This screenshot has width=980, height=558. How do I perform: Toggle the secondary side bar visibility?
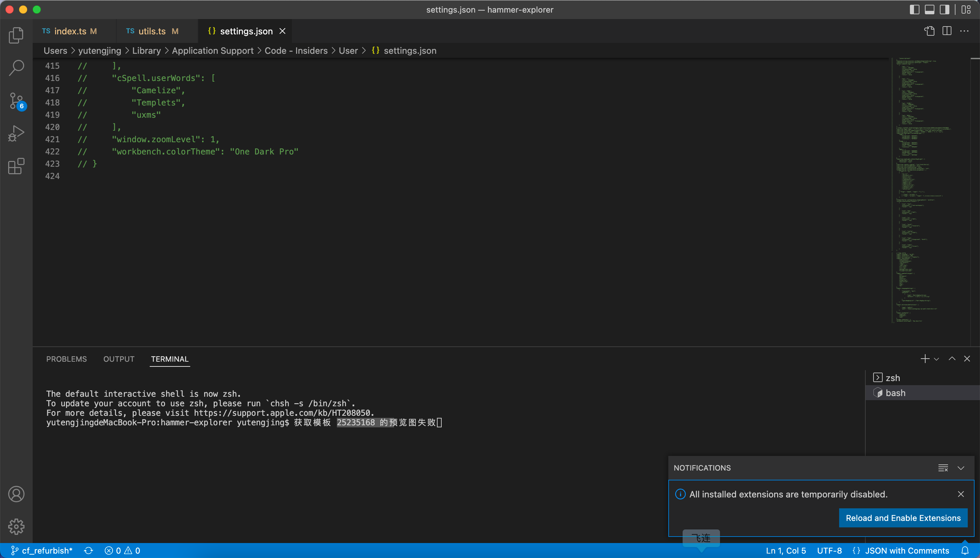(944, 10)
